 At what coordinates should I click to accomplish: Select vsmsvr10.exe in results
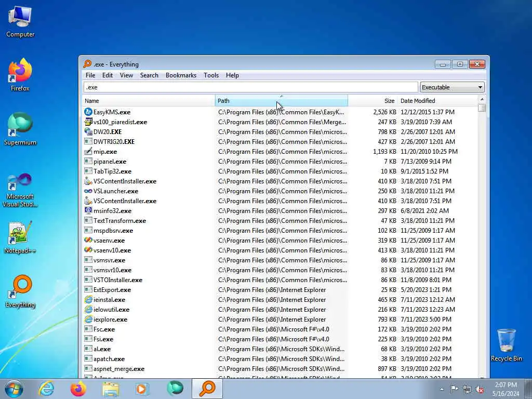point(112,270)
